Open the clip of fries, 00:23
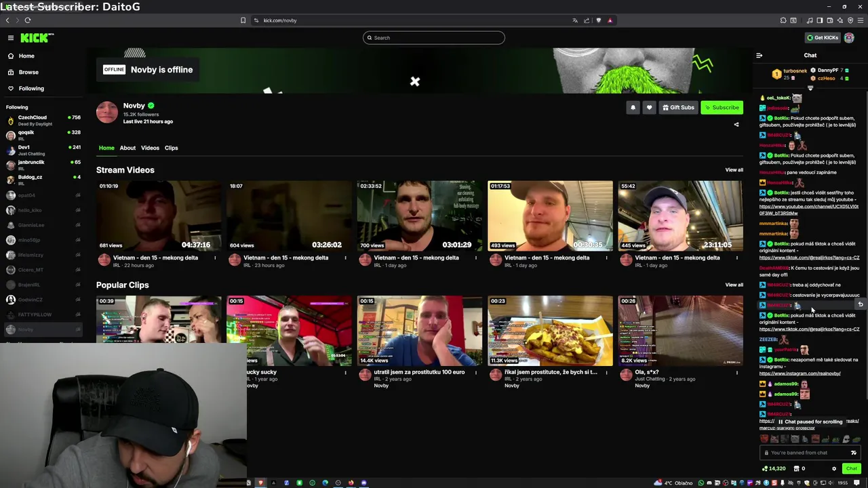Viewport: 868px width, 488px height. (550, 331)
